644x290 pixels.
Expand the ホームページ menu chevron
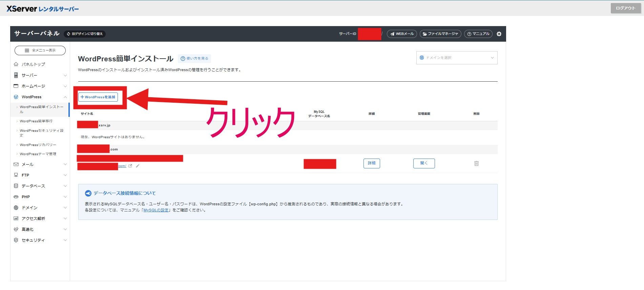(x=65, y=86)
